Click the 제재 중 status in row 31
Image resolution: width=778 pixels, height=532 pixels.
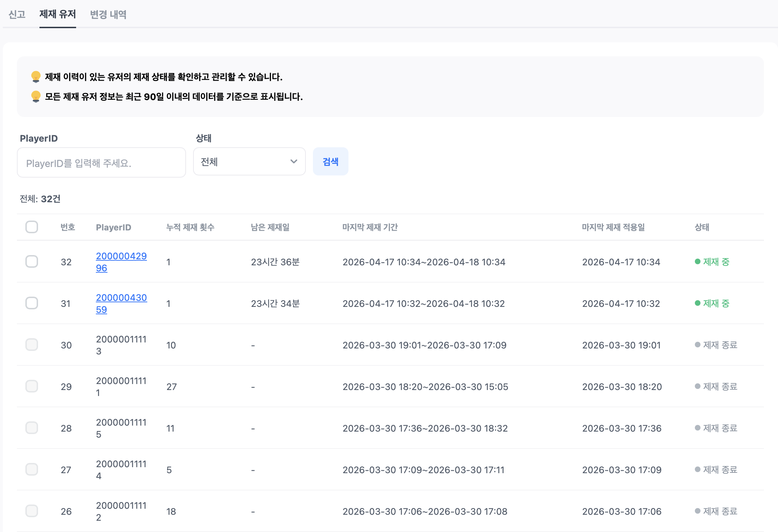716,303
